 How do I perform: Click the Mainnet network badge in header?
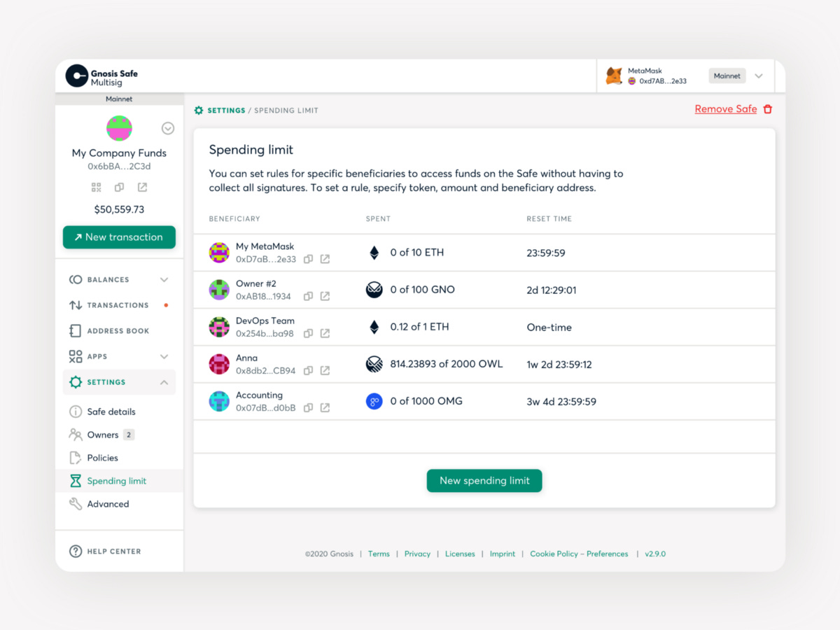(727, 76)
